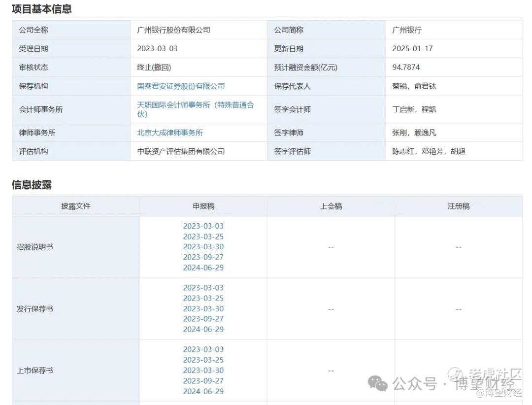Select the update date 2025-01-17
This screenshot has height=405, width=532.
click(413, 49)
